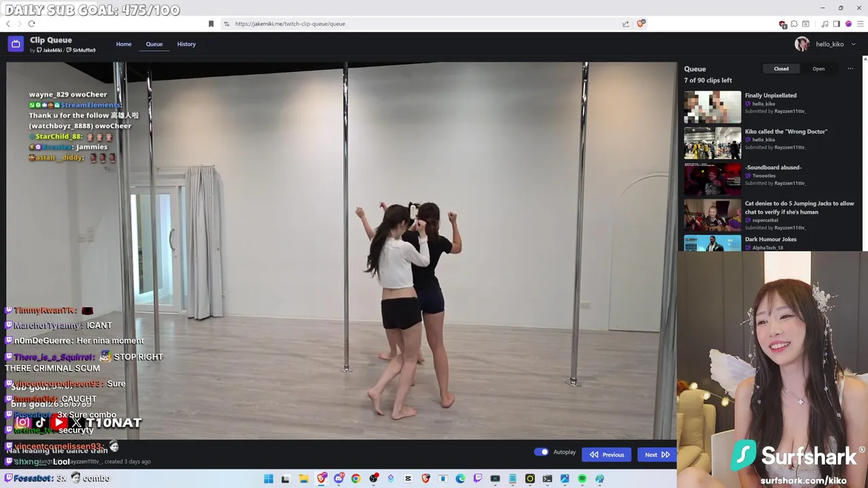Open the Twitch app from the taskbar
The image size is (868, 488).
point(477,479)
